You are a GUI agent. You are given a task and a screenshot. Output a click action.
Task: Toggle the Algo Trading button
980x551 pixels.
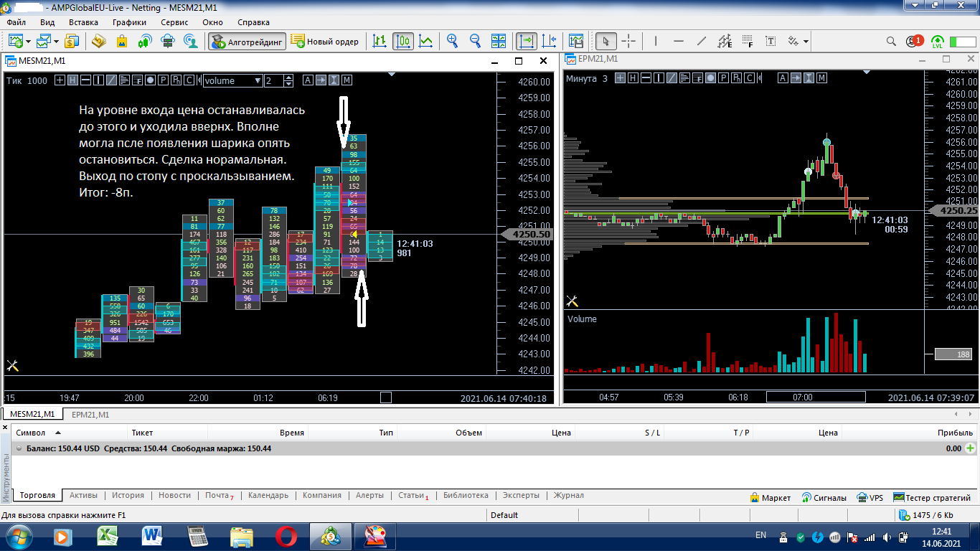[x=248, y=42]
